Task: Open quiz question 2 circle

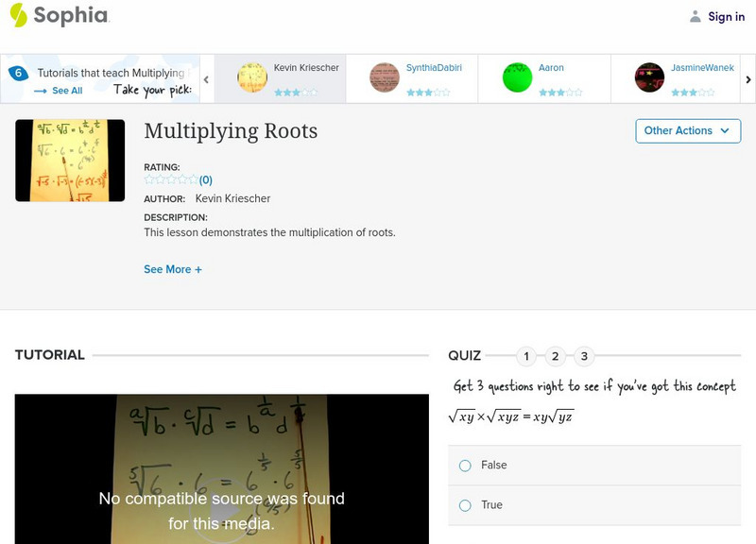Action: click(x=556, y=356)
